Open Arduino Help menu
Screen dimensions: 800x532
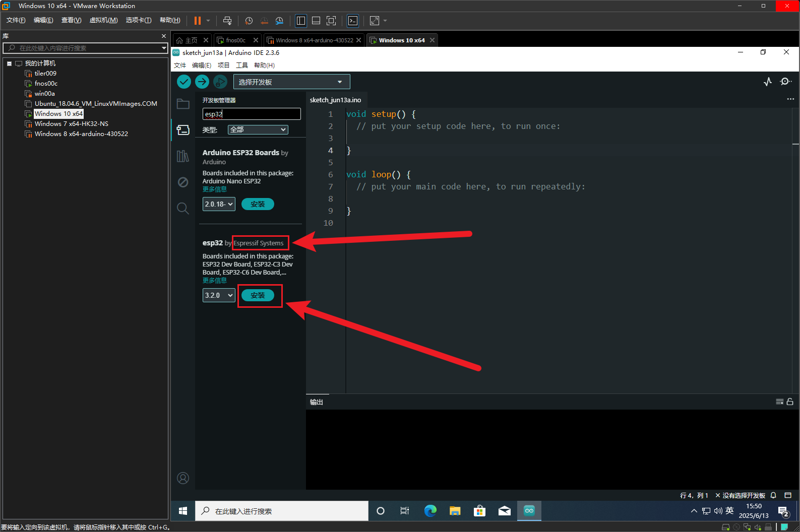pos(264,65)
